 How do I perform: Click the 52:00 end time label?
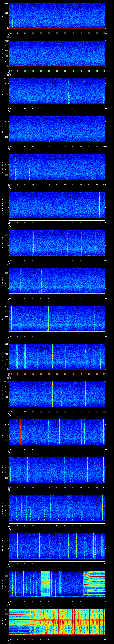(105, 184)
